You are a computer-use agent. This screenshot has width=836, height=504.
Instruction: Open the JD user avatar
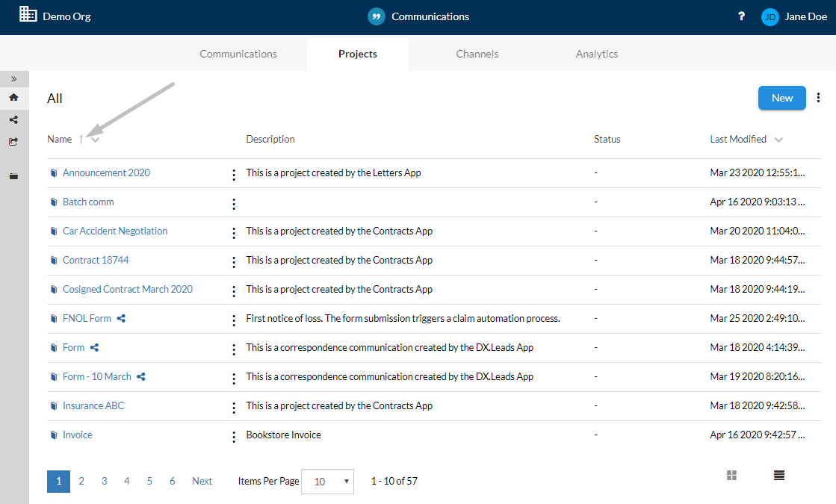pyautogui.click(x=770, y=17)
